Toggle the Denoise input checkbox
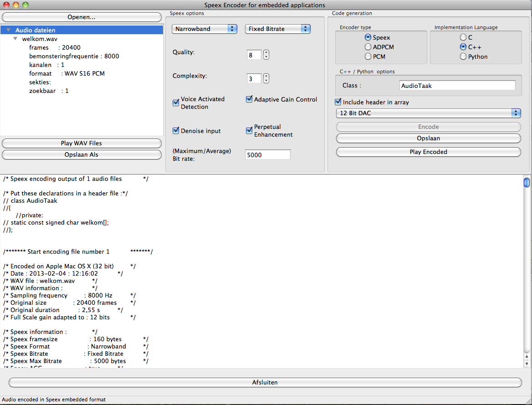Viewport: 532px width, 405px height. pos(176,131)
